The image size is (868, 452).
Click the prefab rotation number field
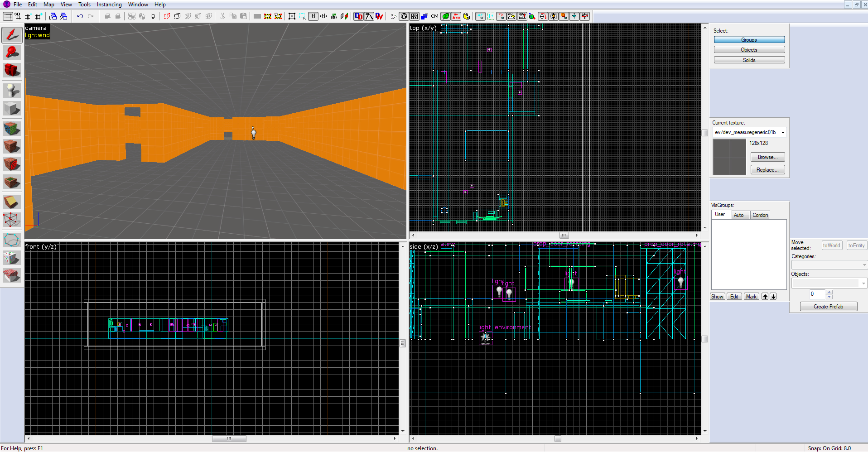817,294
